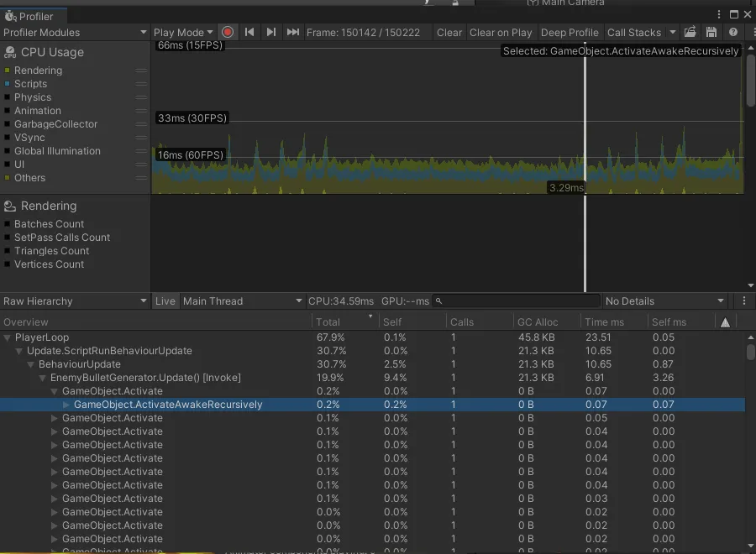Select the Profiler tab
This screenshot has width=756, height=554.
point(29,16)
